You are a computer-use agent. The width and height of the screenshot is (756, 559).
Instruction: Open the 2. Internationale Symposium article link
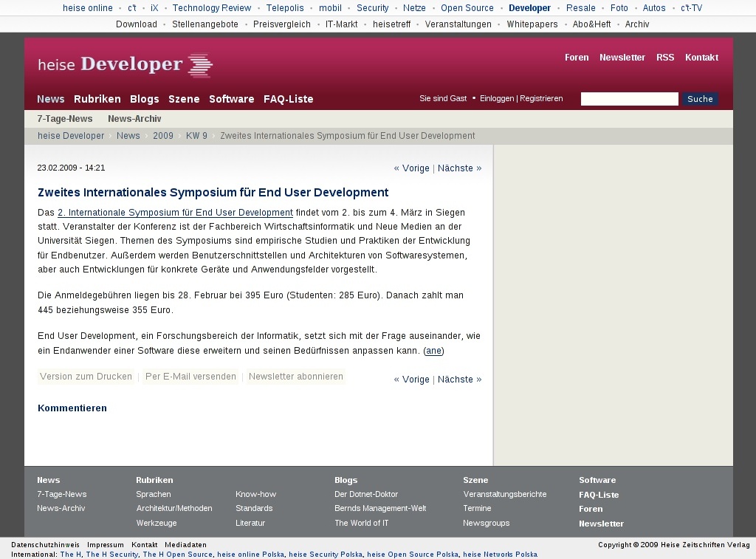click(176, 213)
